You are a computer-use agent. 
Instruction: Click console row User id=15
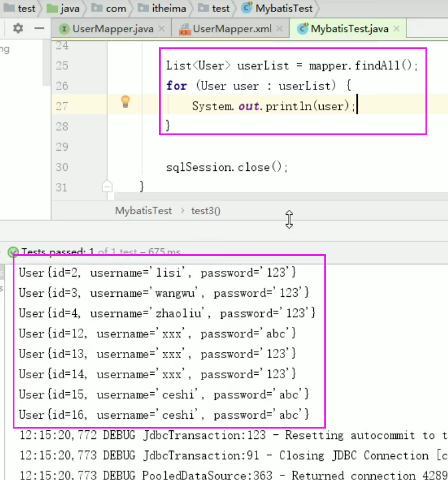pos(164,395)
